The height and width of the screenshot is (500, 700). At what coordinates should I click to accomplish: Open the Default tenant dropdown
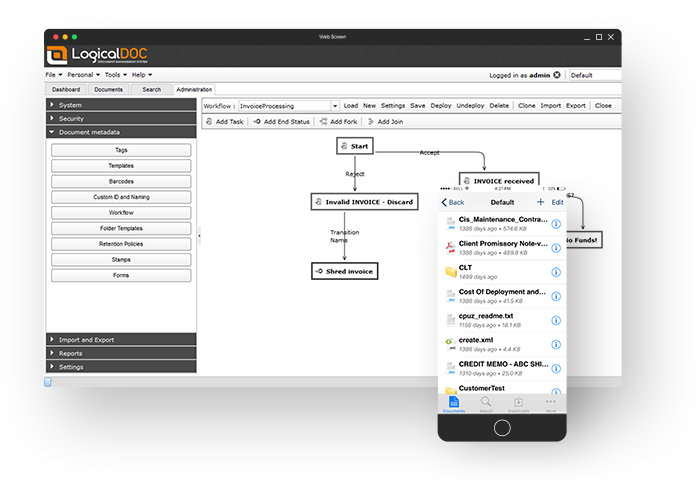[595, 75]
